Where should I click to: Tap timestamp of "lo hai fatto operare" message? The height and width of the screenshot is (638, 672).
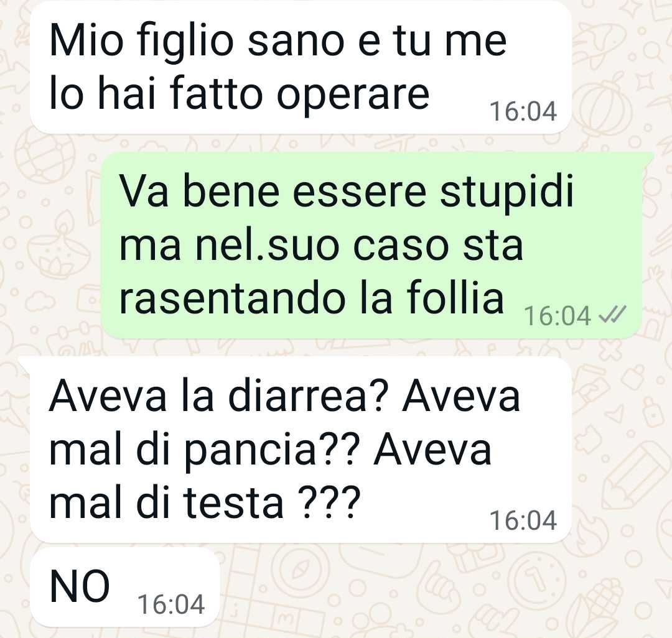point(523,111)
